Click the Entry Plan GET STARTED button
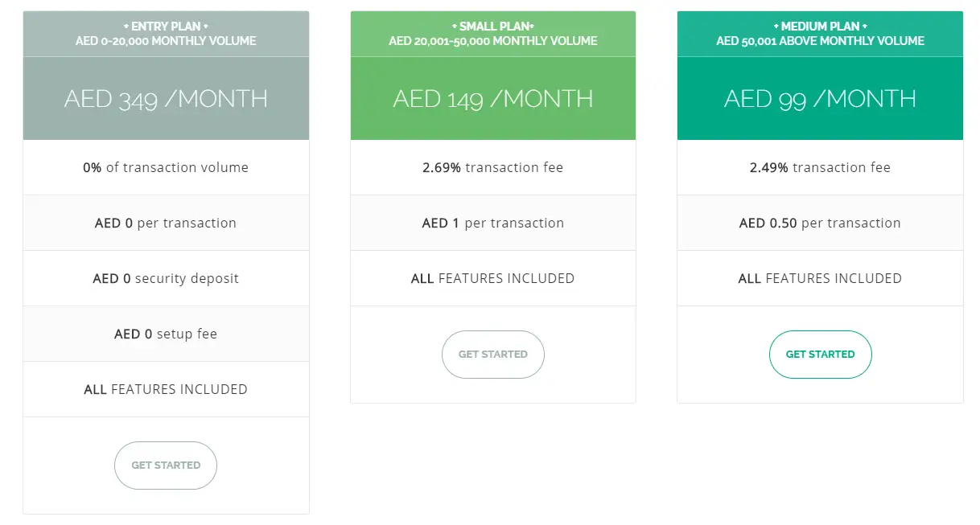 pyautogui.click(x=166, y=466)
